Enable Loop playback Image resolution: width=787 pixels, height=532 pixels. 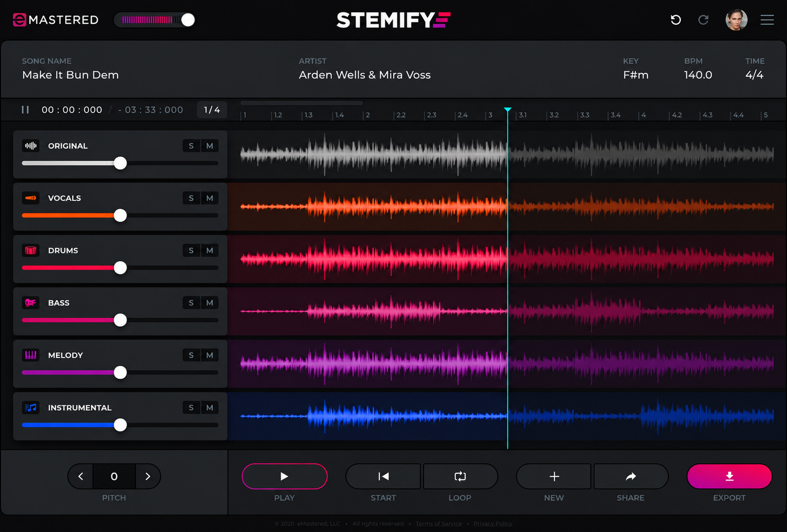click(x=460, y=476)
